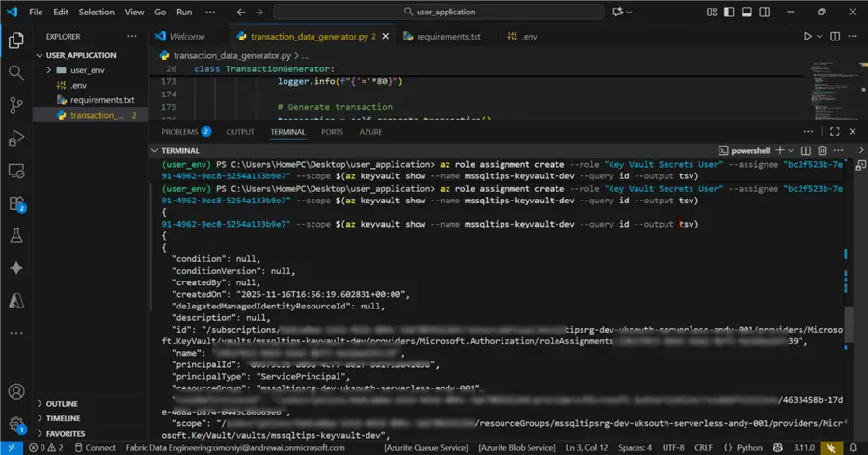Viewport: 868px width, 455px height.
Task: Open the Edit menu
Action: pyautogui.click(x=61, y=12)
